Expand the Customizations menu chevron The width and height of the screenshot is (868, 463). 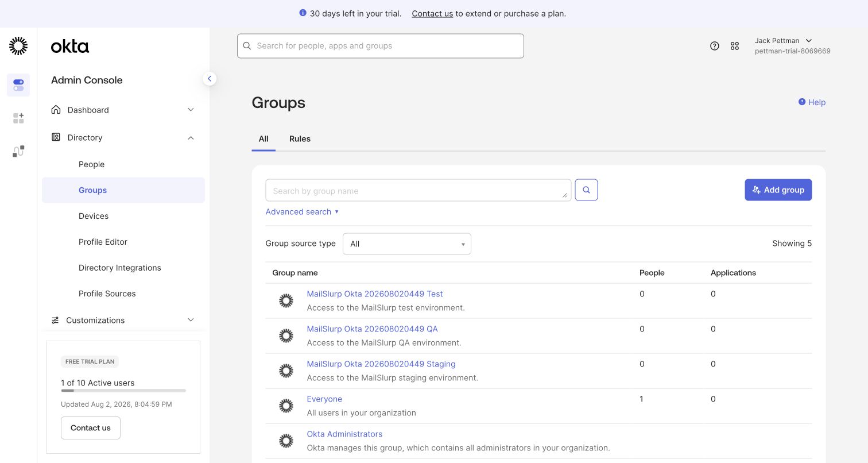tap(191, 320)
